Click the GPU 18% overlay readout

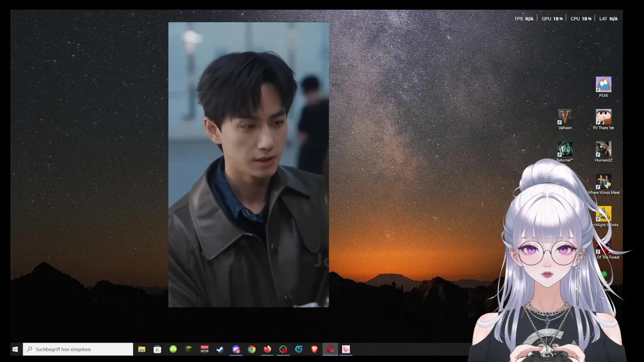pos(552,19)
